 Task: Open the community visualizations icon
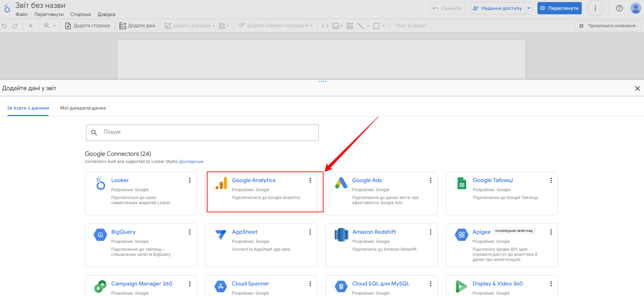(x=222, y=26)
